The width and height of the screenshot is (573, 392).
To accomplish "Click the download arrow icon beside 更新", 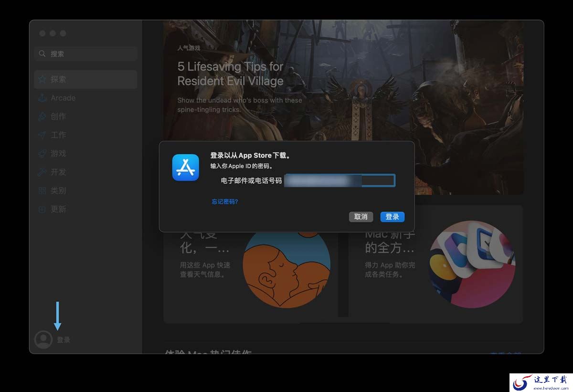I will [42, 210].
